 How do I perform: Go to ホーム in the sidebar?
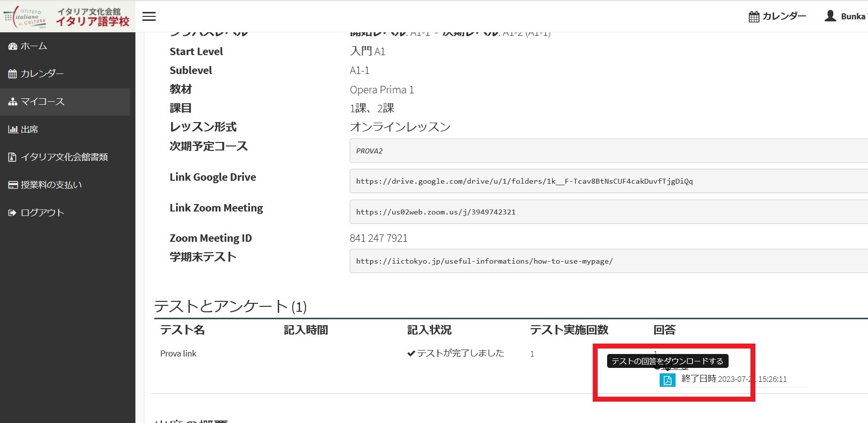[x=34, y=46]
